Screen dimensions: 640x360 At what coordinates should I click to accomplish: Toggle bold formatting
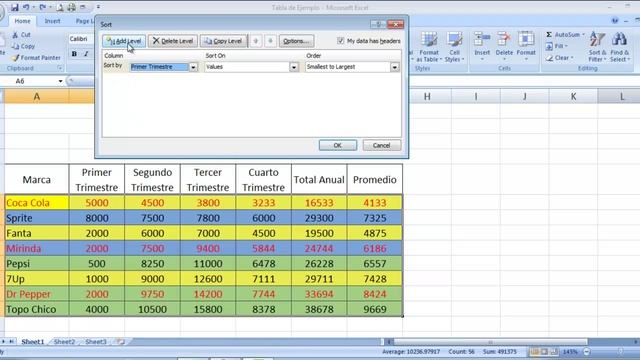click(x=74, y=54)
